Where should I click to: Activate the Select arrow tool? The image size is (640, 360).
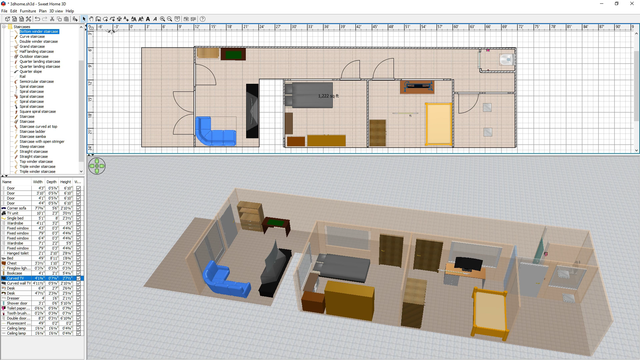point(84,19)
